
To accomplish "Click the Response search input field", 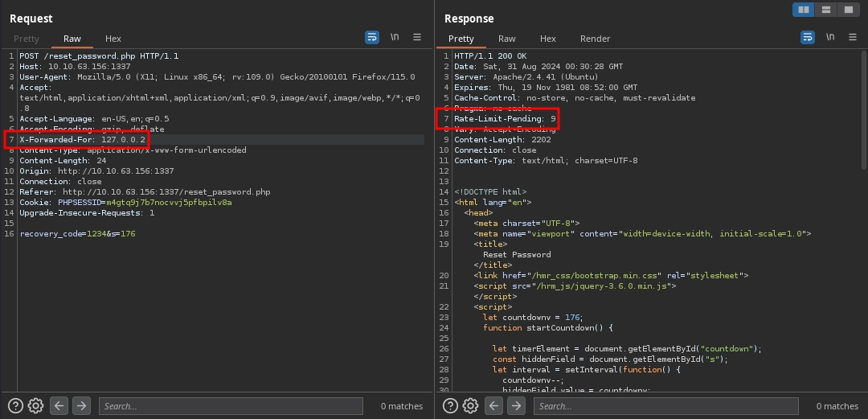I will (665, 406).
